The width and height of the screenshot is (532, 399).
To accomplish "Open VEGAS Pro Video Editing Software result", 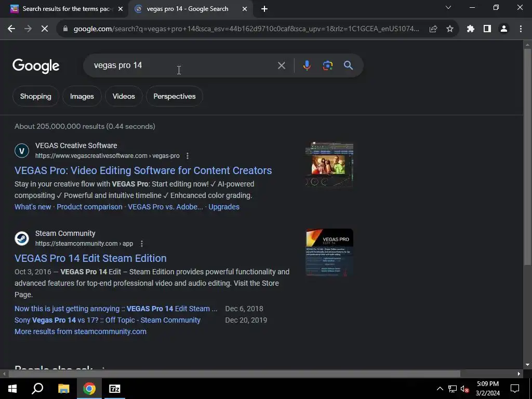I will (143, 170).
